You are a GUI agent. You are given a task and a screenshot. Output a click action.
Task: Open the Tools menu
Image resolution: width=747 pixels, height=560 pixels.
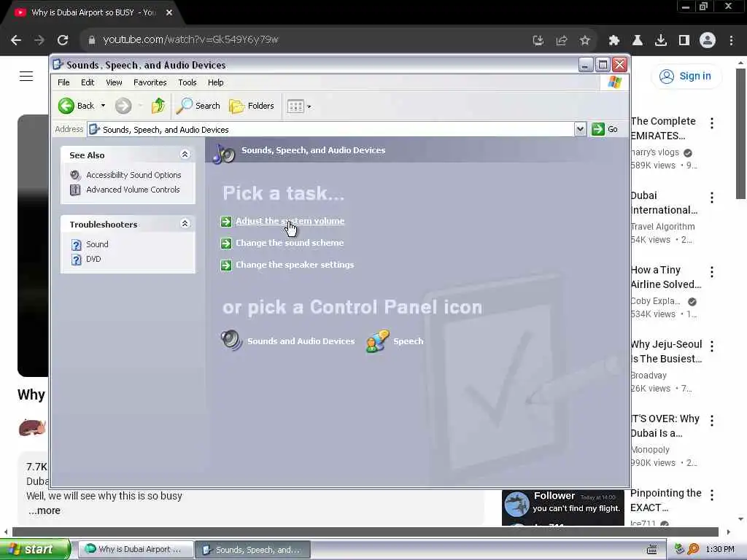187,82
